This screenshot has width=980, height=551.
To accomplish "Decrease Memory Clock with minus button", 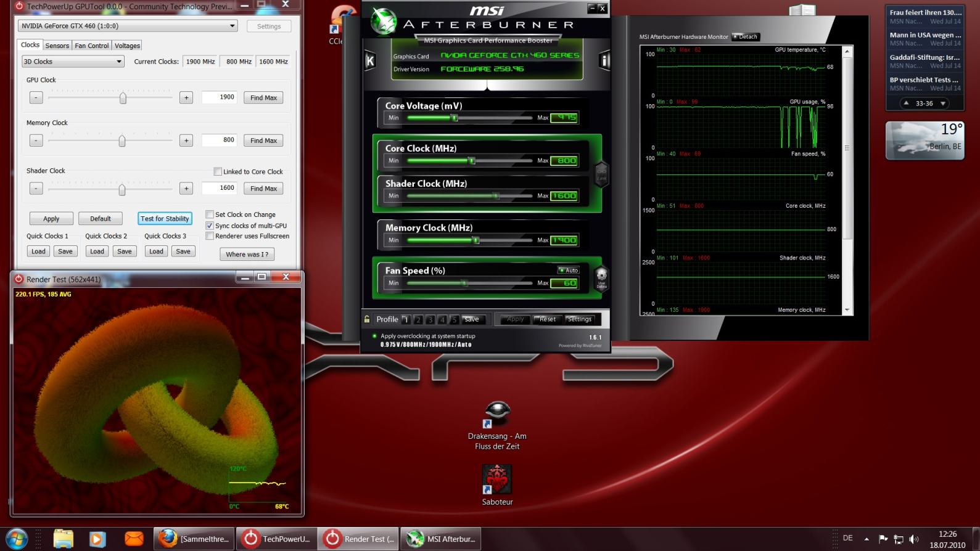I will 36,141.
